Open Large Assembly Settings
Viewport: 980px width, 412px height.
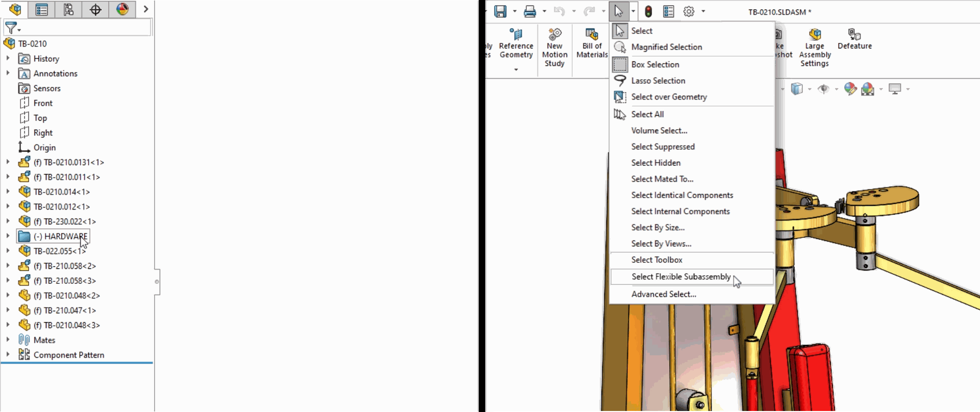pyautogui.click(x=815, y=48)
